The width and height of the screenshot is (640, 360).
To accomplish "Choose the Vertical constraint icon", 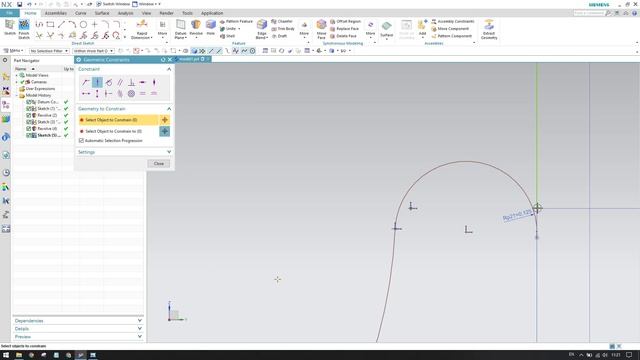I will click(154, 82).
